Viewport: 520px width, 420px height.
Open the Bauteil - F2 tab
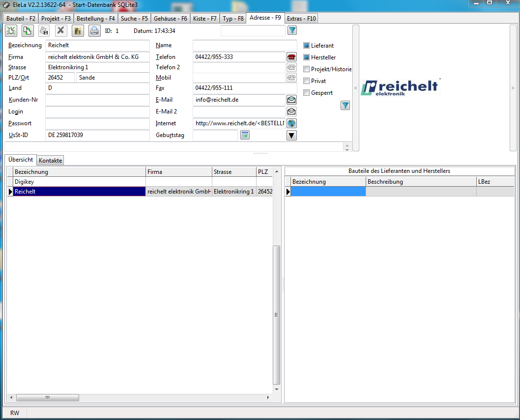tap(21, 19)
